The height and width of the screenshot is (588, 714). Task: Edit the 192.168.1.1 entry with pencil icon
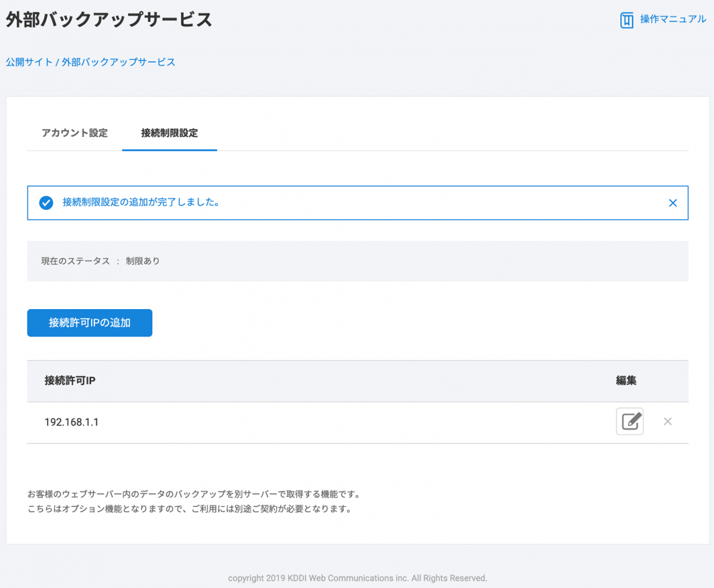630,422
